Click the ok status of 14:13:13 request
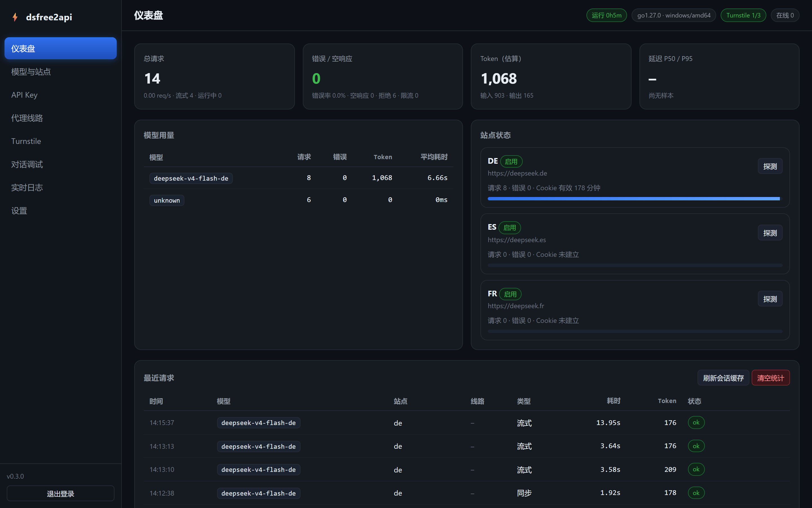812x508 pixels. click(x=696, y=446)
